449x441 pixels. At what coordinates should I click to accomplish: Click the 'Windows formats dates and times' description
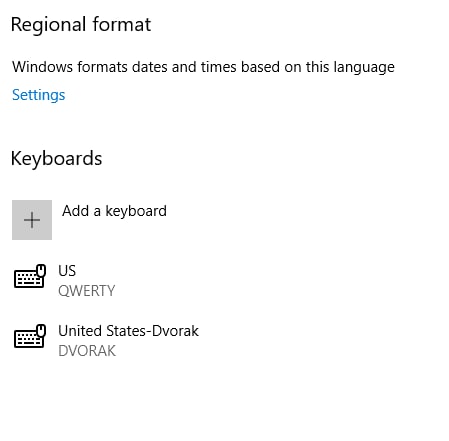203,67
